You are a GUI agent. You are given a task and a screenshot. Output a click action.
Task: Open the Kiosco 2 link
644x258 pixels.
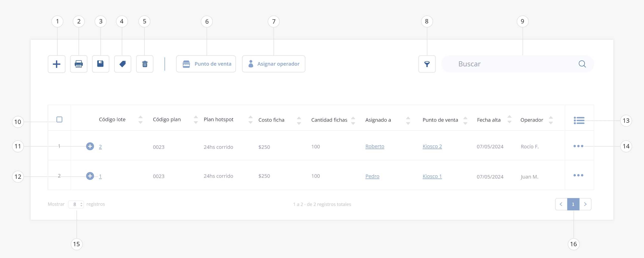pyautogui.click(x=432, y=147)
